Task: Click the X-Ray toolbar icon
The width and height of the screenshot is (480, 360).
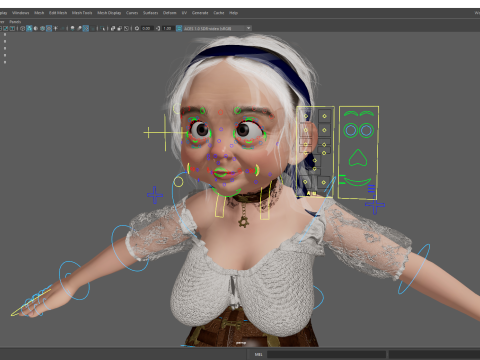Action: point(113,28)
